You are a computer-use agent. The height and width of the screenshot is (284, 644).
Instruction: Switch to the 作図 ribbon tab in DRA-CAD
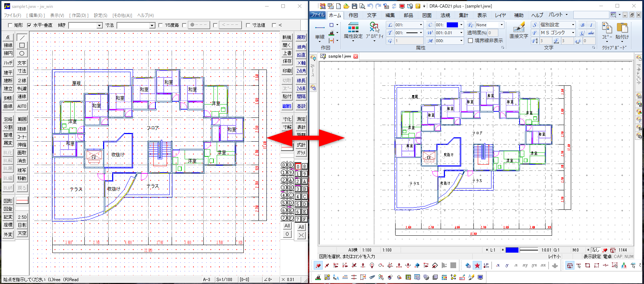[353, 15]
